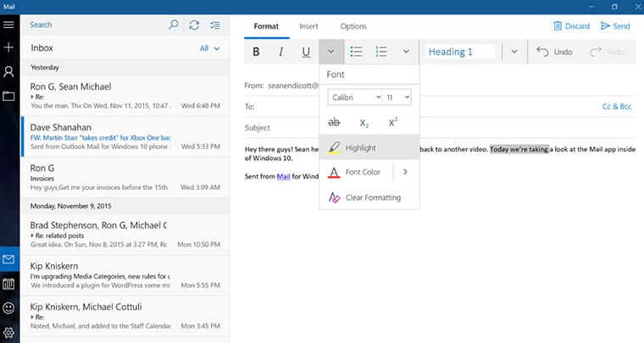
Task: Open the Mail hyperlink in signature
Action: coord(283,176)
